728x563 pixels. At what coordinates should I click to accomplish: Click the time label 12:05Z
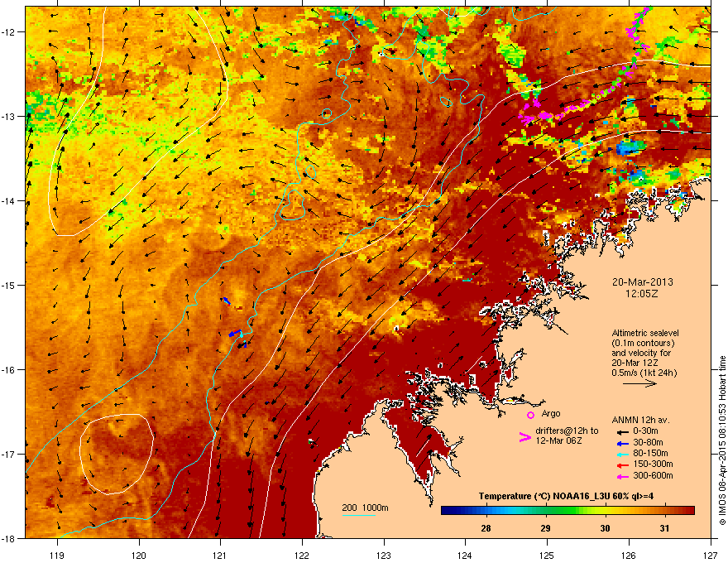pos(642,294)
